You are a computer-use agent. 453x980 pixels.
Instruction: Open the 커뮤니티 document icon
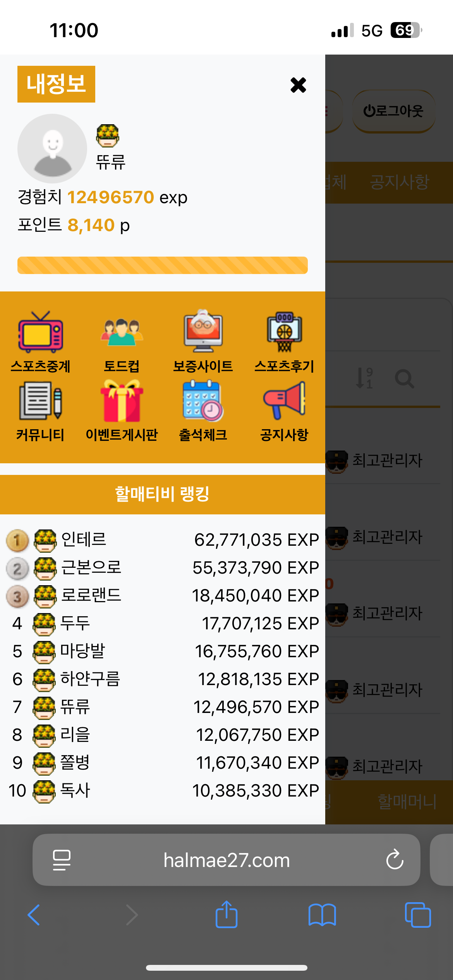point(40,400)
